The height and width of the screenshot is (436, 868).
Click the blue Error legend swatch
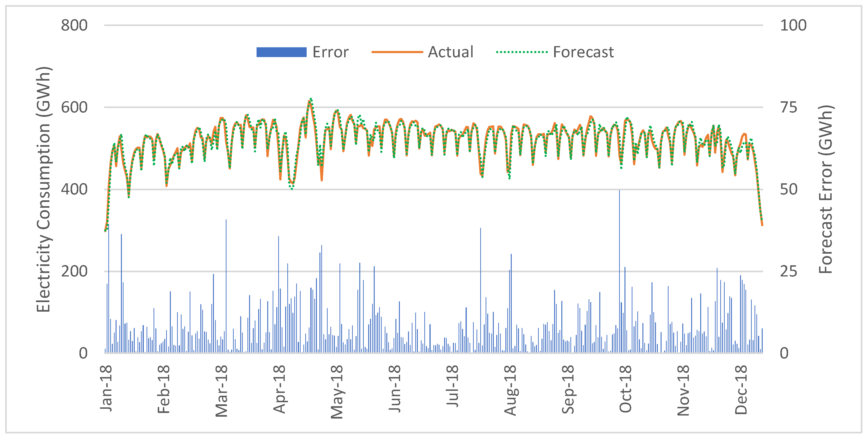(x=281, y=52)
